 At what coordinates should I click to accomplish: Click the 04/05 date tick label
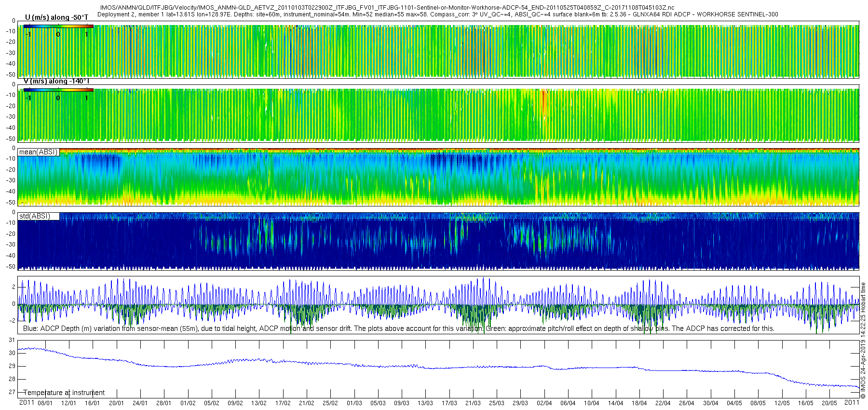[734, 403]
